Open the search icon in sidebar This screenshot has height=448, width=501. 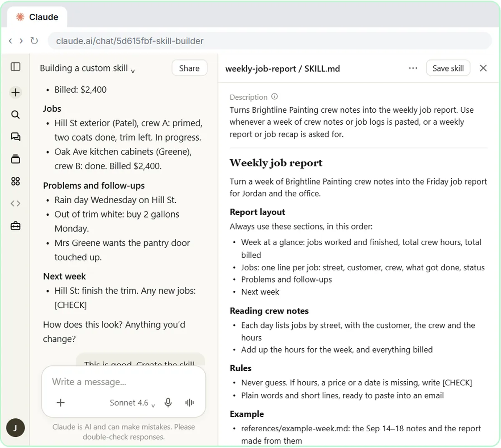coord(15,114)
